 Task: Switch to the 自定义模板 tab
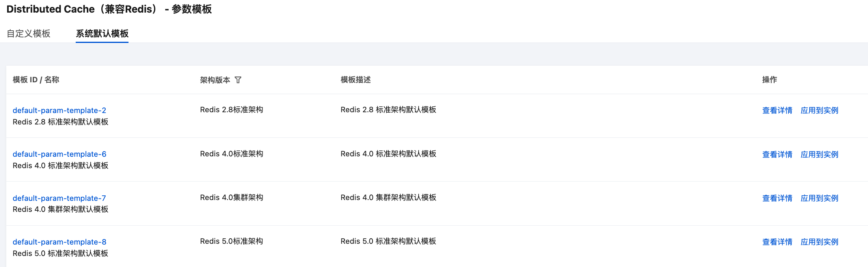click(x=28, y=33)
